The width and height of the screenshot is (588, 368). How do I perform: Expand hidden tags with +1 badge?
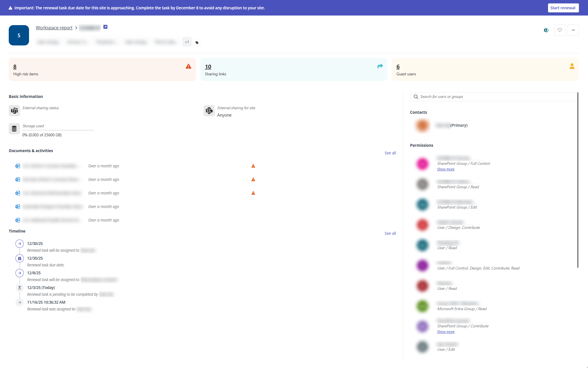[187, 42]
